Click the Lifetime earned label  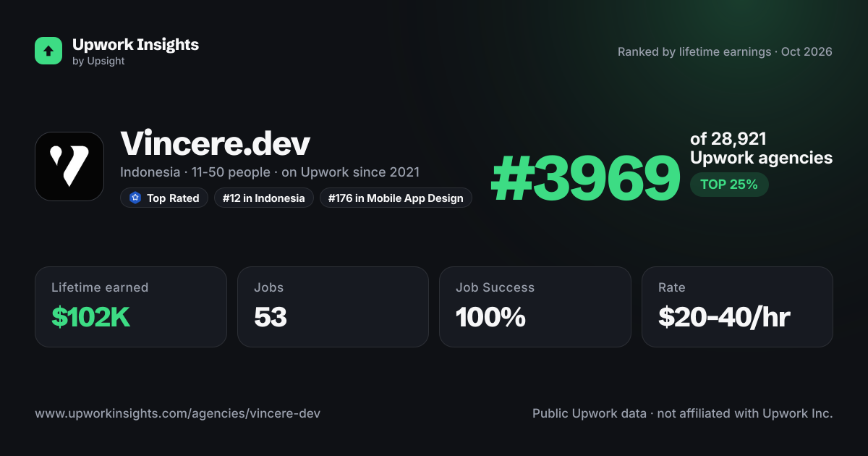point(100,287)
